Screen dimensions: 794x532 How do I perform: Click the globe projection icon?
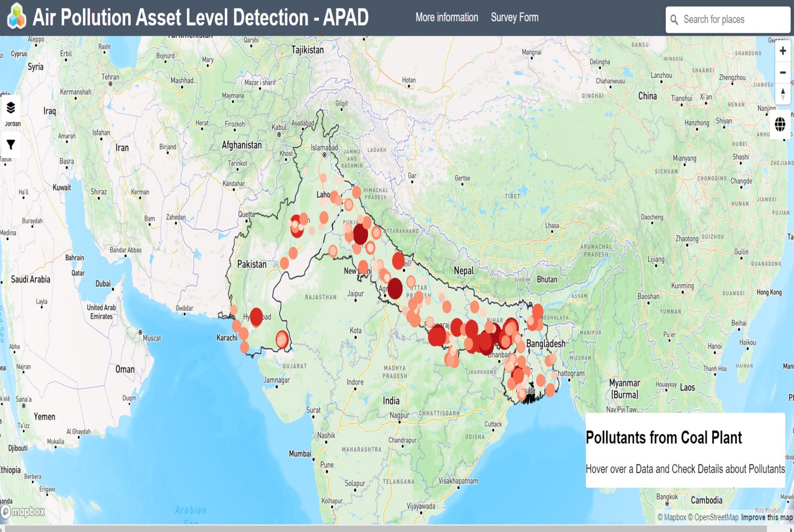pos(780,124)
